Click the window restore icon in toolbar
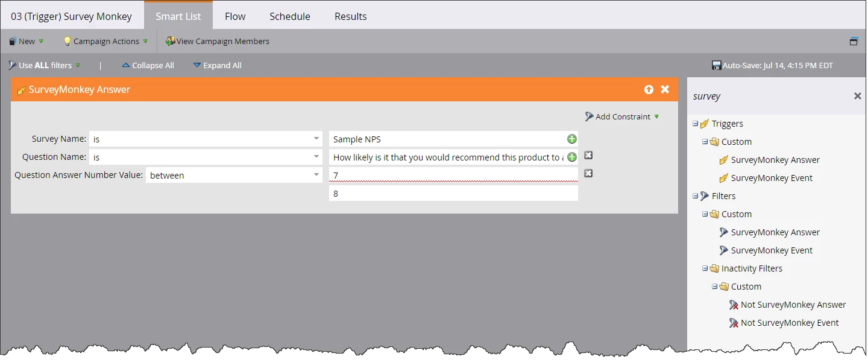This screenshot has width=868, height=362. pos(854,41)
